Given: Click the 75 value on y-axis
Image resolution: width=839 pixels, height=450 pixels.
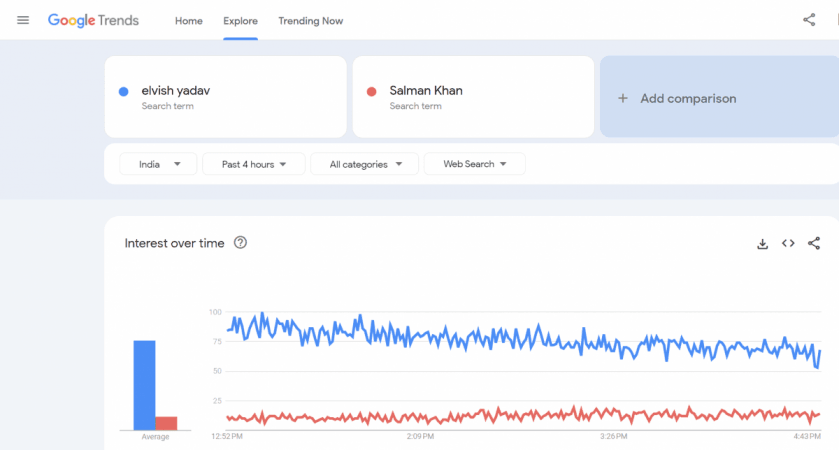Looking at the screenshot, I should coord(217,341).
